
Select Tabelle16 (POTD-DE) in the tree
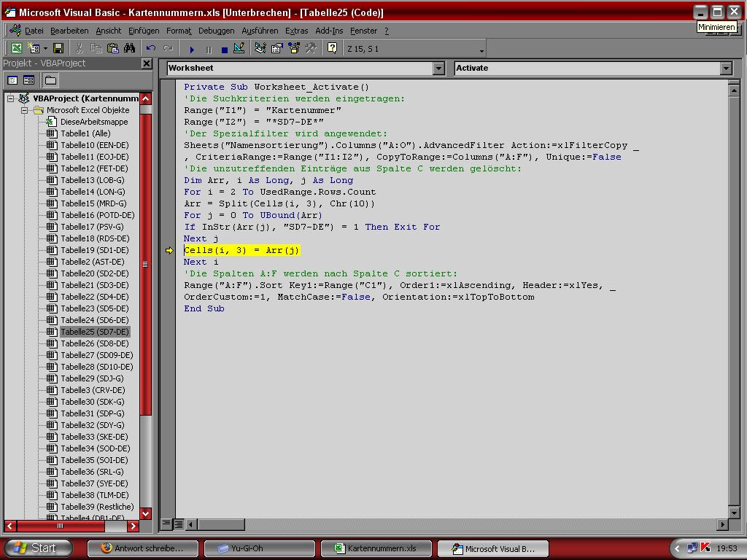click(98, 215)
